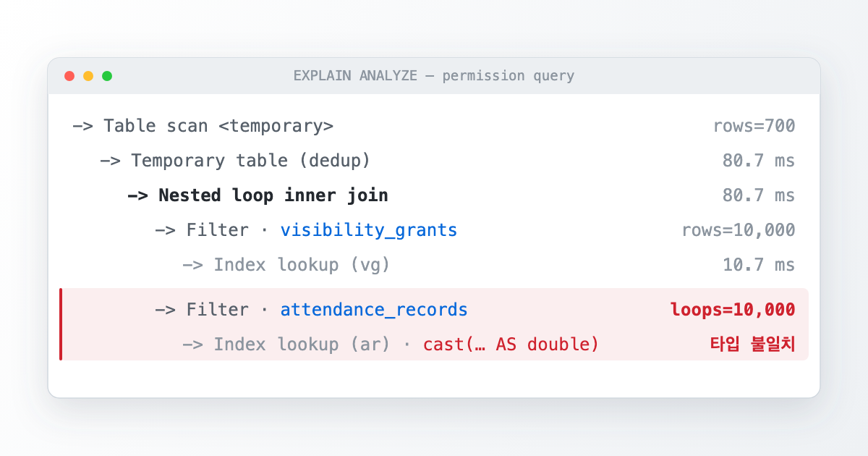Collapse the bold 'Nested loop inner join' arrow
The height and width of the screenshot is (456, 868).
[x=137, y=195]
